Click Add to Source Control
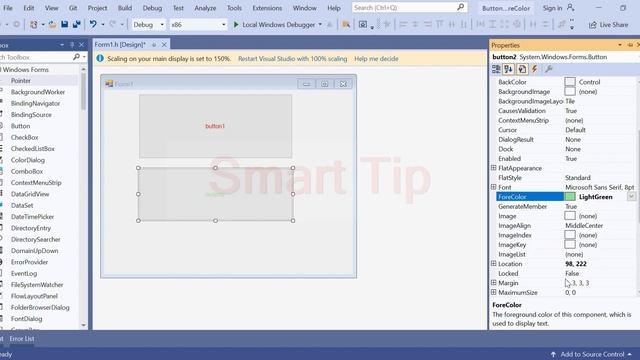This screenshot has height=360, width=640. [592, 354]
